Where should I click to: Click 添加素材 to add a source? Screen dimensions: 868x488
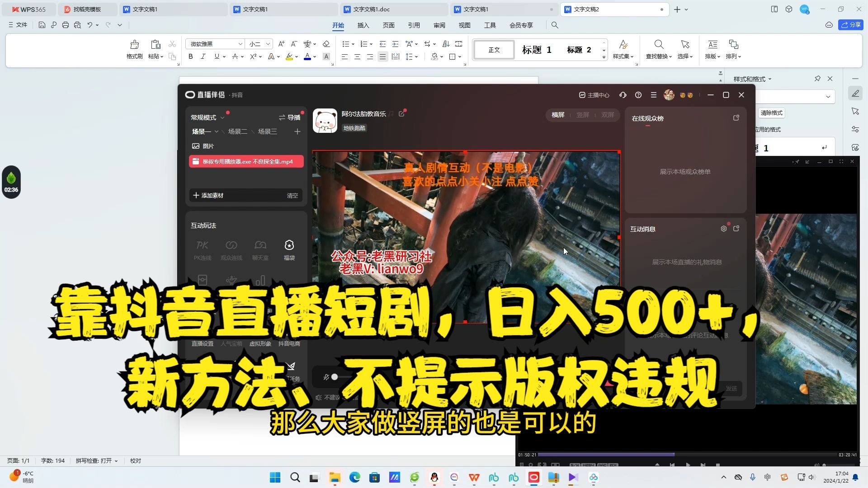point(208,196)
